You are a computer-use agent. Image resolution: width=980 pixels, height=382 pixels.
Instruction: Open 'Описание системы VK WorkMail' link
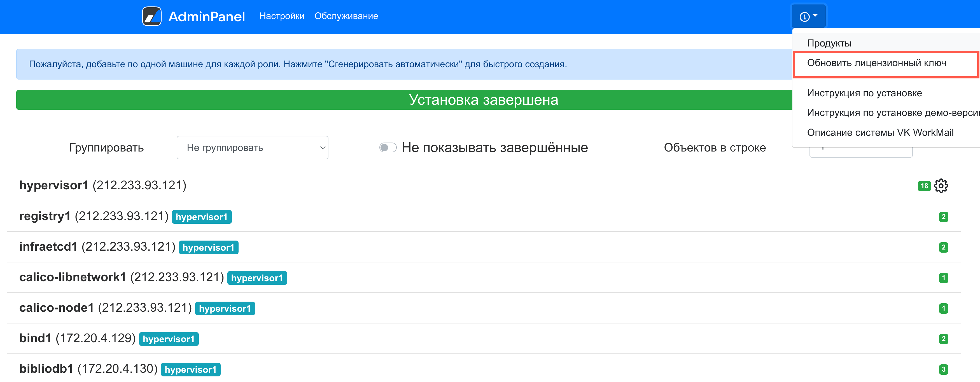coord(880,133)
